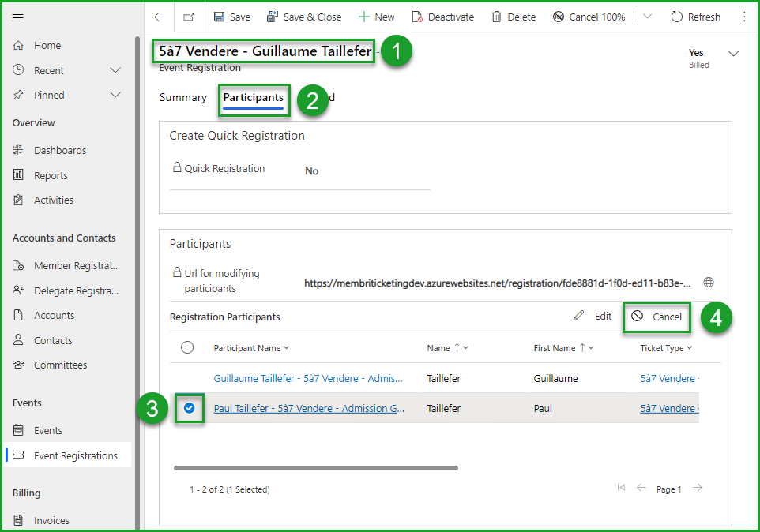This screenshot has height=532, width=760.
Task: Click Delete trash icon in toolbar
Action: tap(513, 17)
